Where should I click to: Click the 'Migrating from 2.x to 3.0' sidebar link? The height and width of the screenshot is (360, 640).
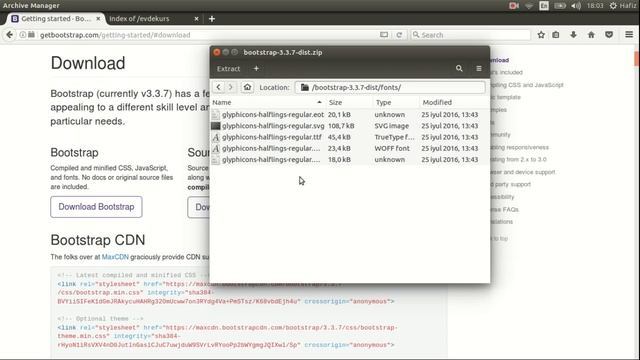(518, 160)
